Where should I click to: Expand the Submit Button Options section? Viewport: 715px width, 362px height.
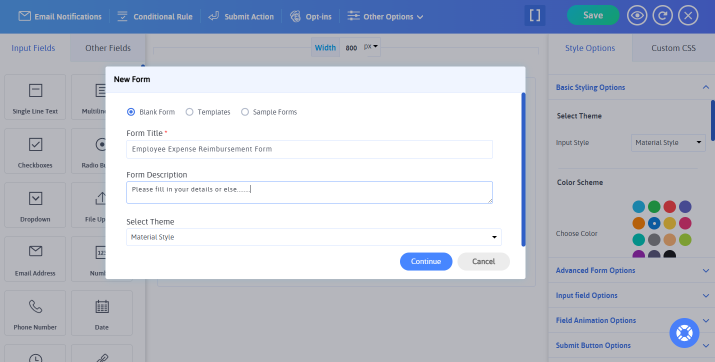[x=632, y=346]
